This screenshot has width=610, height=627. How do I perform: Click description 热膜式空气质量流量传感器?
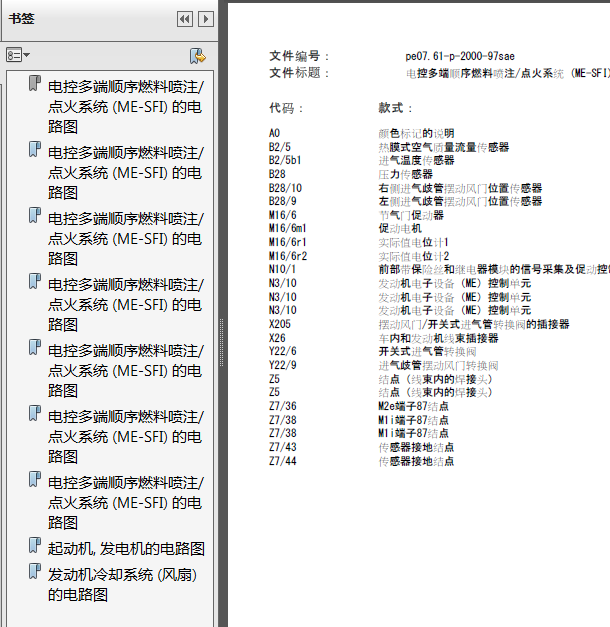[444, 147]
